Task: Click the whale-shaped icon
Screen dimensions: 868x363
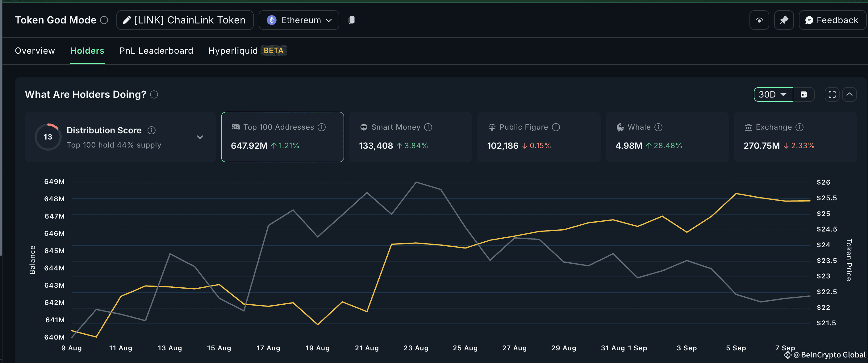Action: click(x=620, y=127)
